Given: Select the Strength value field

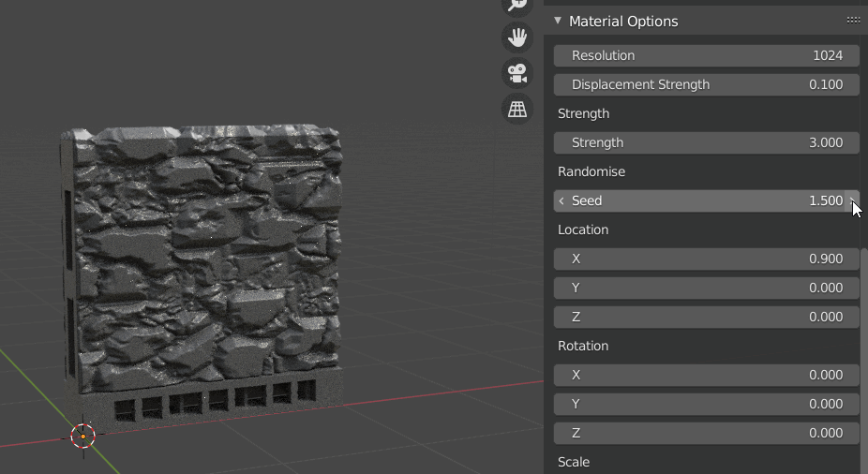Looking at the screenshot, I should click(x=707, y=142).
